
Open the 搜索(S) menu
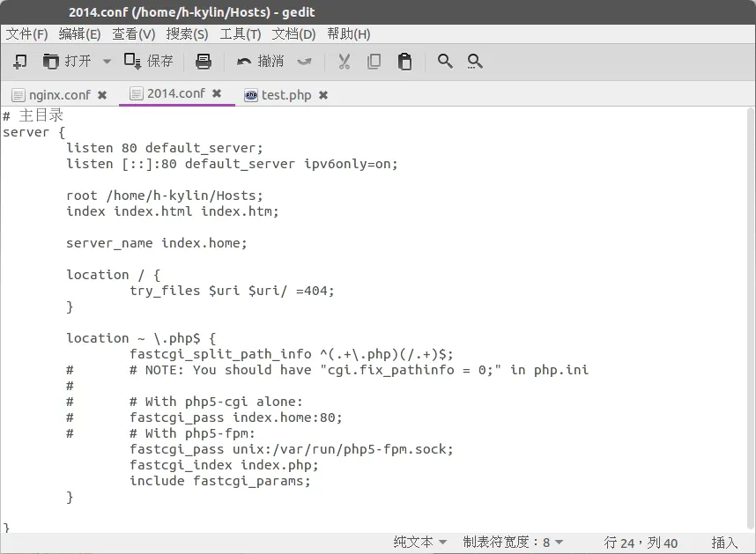click(187, 34)
